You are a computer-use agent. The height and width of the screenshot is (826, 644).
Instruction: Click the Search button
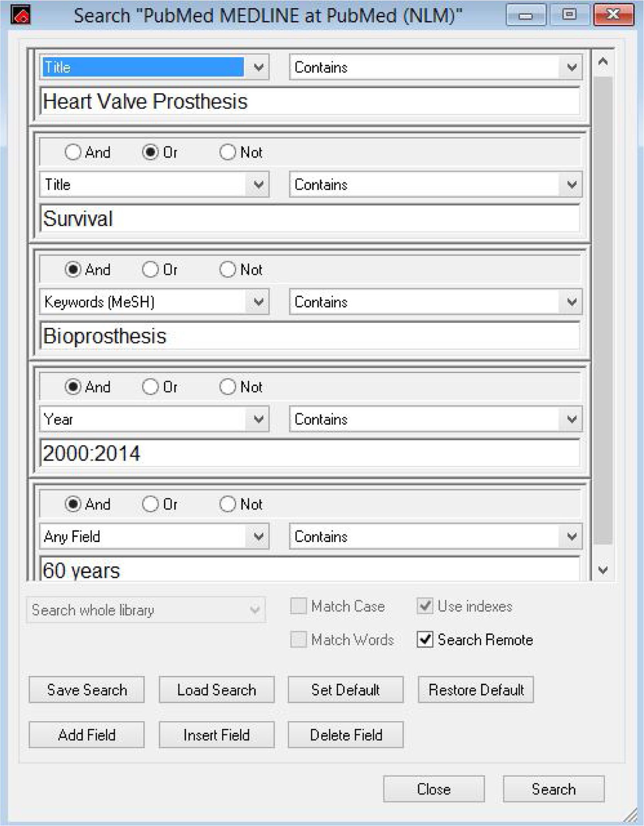[553, 789]
